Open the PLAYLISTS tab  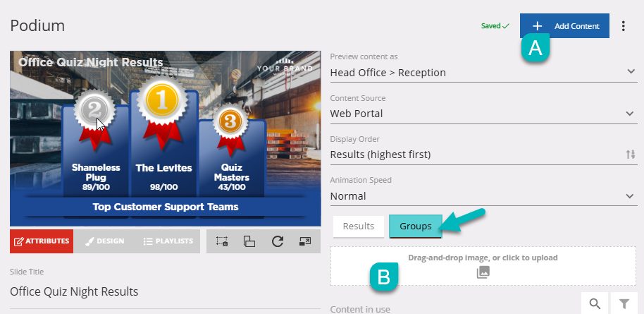(x=168, y=241)
